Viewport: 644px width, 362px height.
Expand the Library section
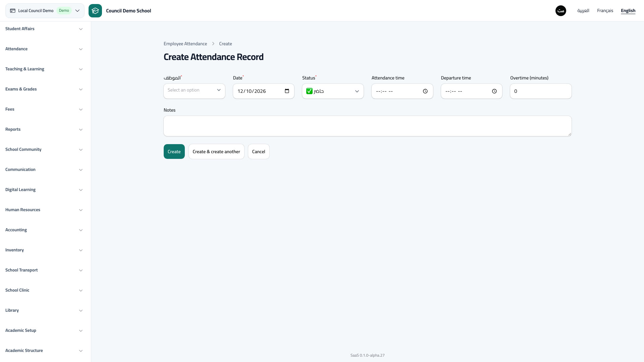point(44,310)
